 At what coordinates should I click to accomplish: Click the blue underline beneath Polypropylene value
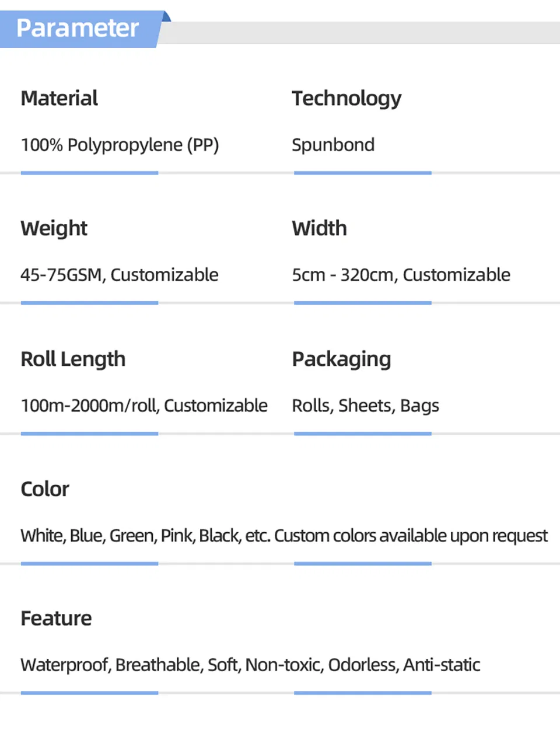coord(89,173)
